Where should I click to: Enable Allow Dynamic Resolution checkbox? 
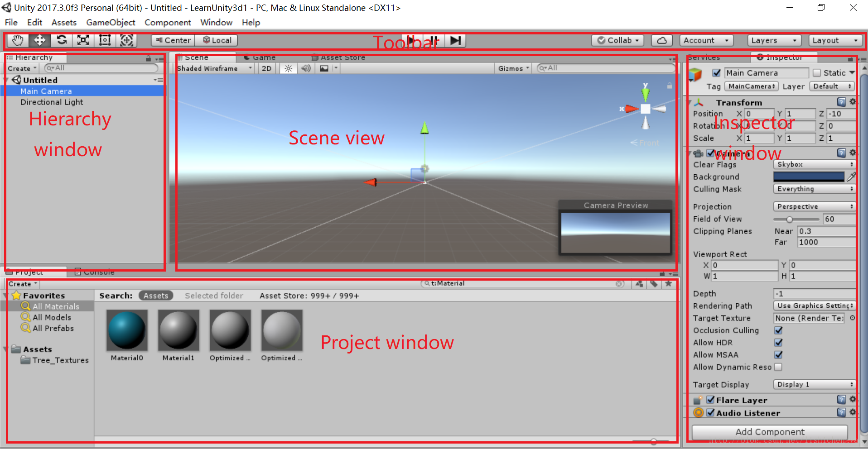(x=778, y=367)
